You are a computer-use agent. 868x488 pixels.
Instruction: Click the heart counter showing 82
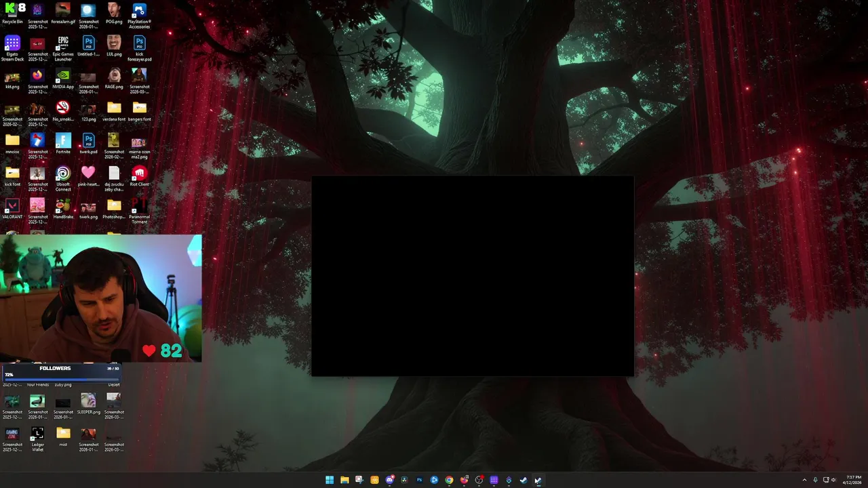[x=162, y=350]
